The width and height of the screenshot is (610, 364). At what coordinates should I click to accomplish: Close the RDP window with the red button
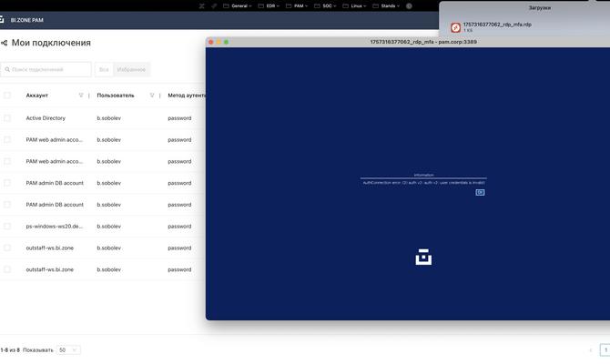tap(211, 42)
